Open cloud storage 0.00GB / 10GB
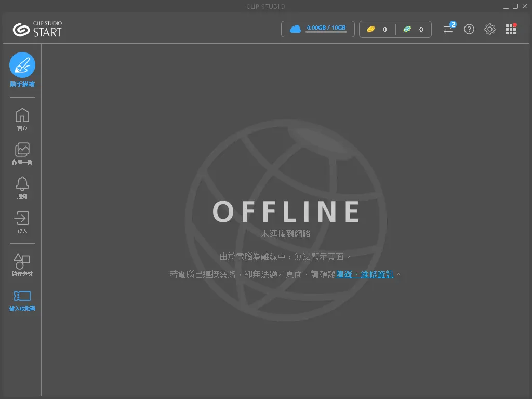Viewport: 532px width, 399px height. pyautogui.click(x=317, y=29)
